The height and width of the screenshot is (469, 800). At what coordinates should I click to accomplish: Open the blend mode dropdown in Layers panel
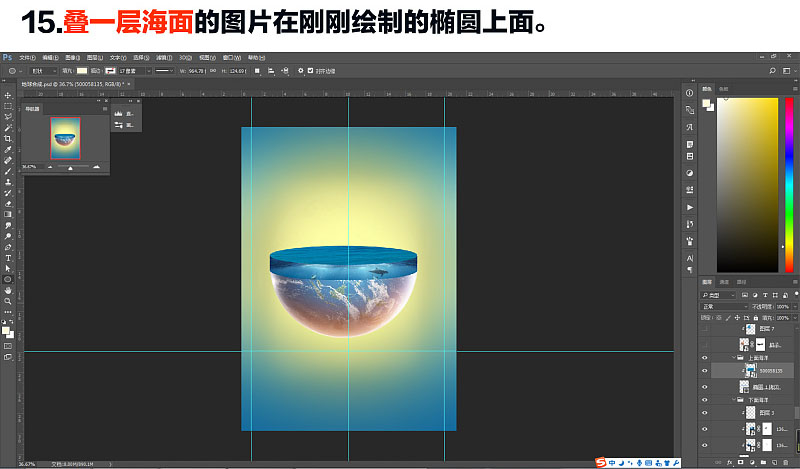pos(724,307)
